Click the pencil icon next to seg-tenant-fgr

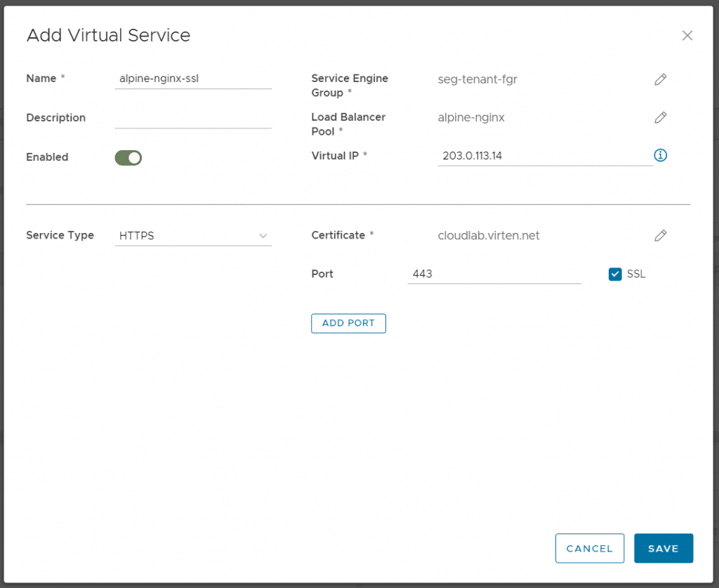660,79
